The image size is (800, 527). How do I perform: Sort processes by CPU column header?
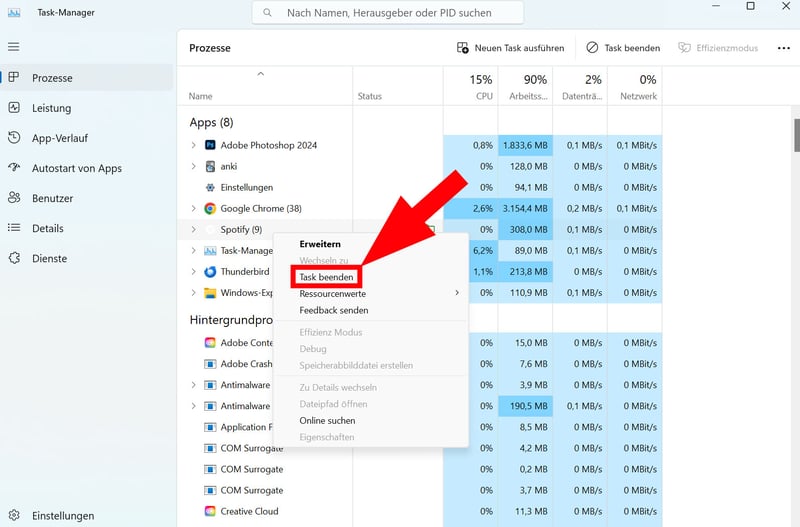click(x=480, y=87)
